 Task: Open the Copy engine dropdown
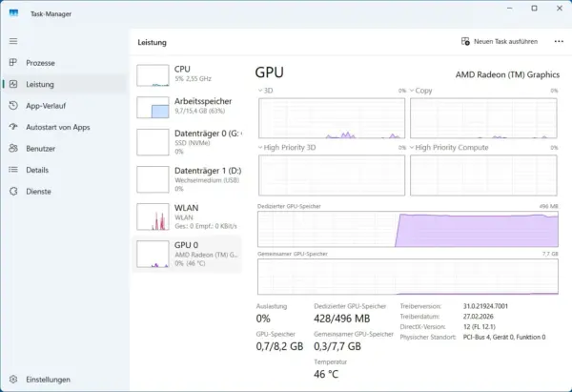tap(421, 91)
